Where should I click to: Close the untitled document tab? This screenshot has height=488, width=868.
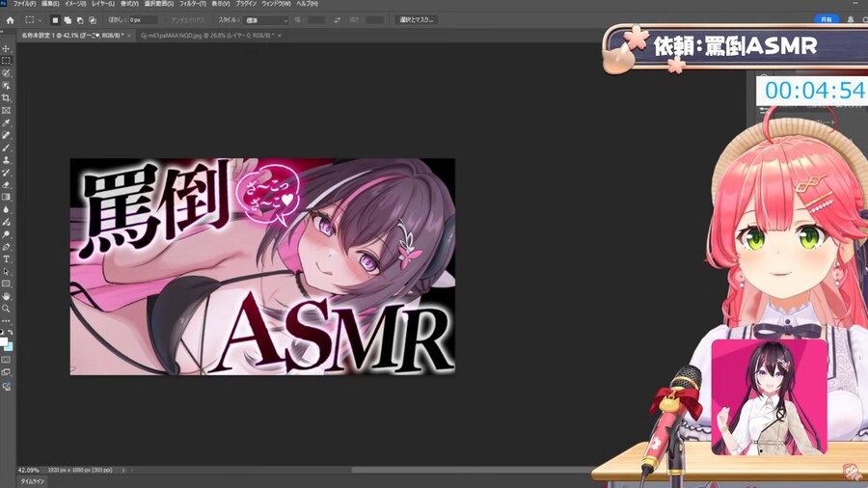[129, 36]
